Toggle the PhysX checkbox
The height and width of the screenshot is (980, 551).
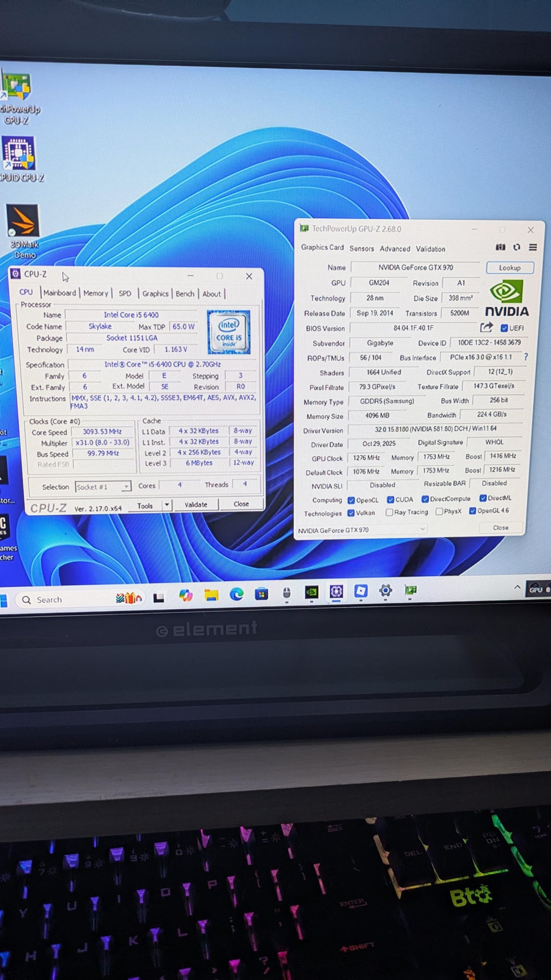click(x=439, y=511)
